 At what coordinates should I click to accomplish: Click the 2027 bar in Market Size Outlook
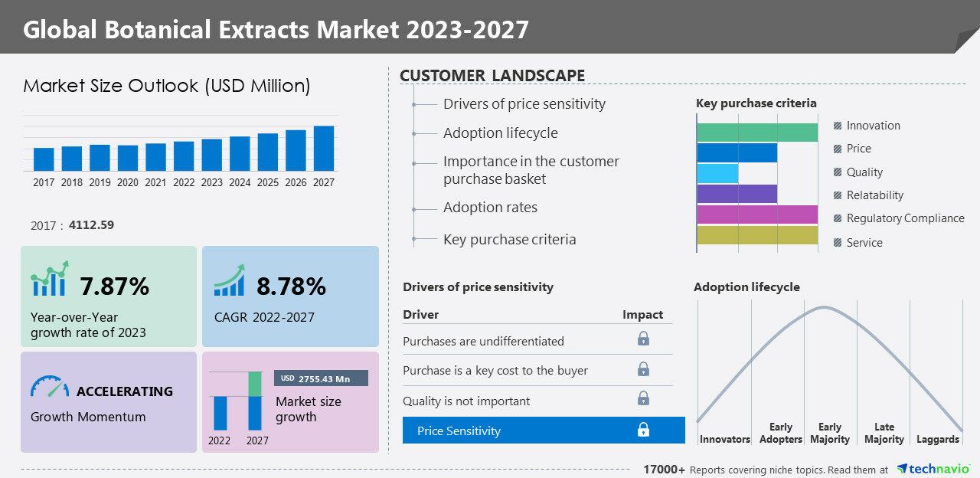click(324, 148)
